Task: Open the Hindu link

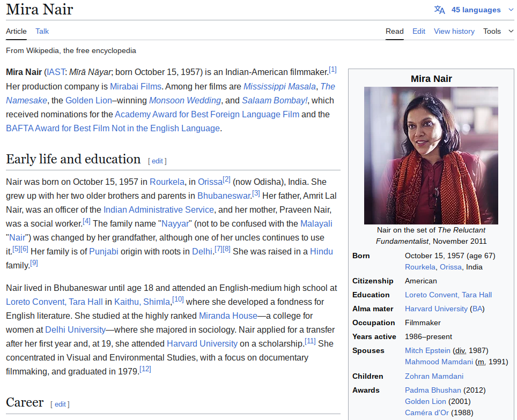Action: (x=321, y=251)
